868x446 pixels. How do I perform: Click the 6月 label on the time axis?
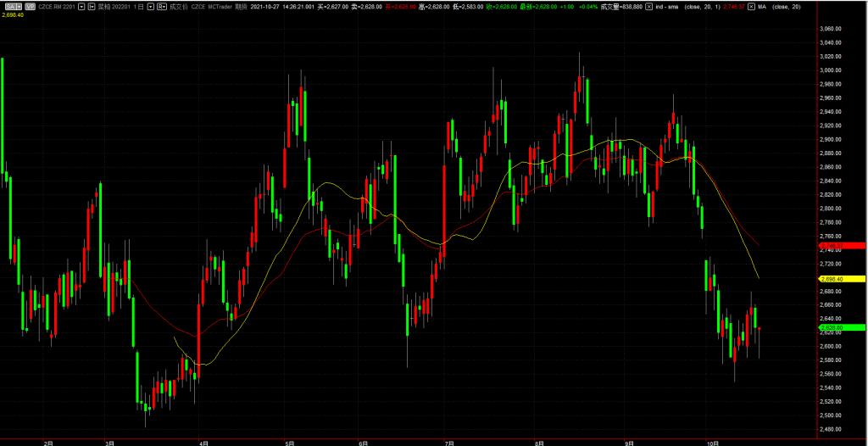coord(363,443)
